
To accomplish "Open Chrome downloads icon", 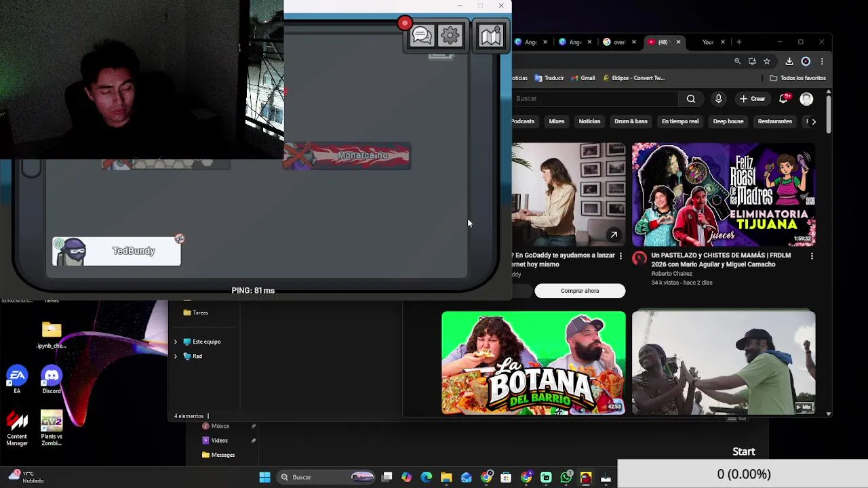I will (x=789, y=61).
